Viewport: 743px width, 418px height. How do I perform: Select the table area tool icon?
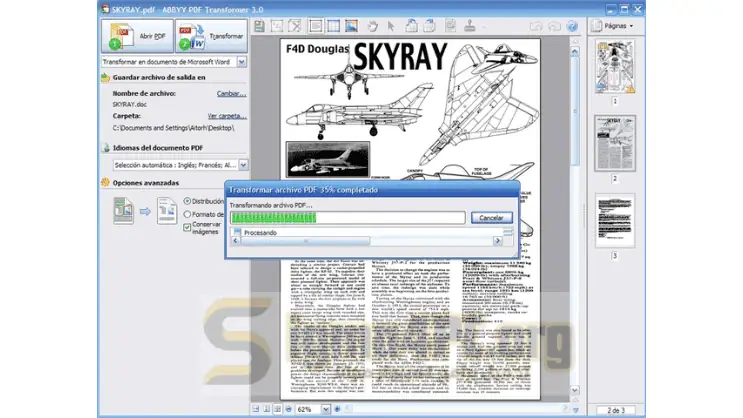click(x=334, y=27)
